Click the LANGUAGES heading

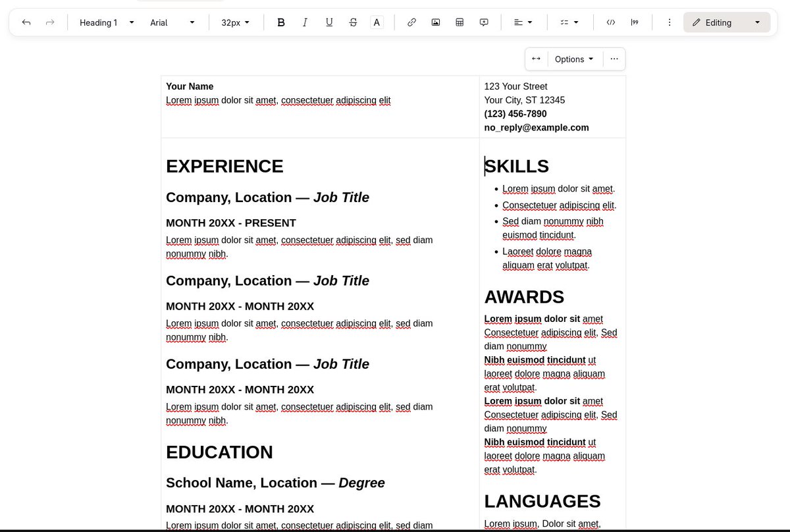(x=542, y=501)
